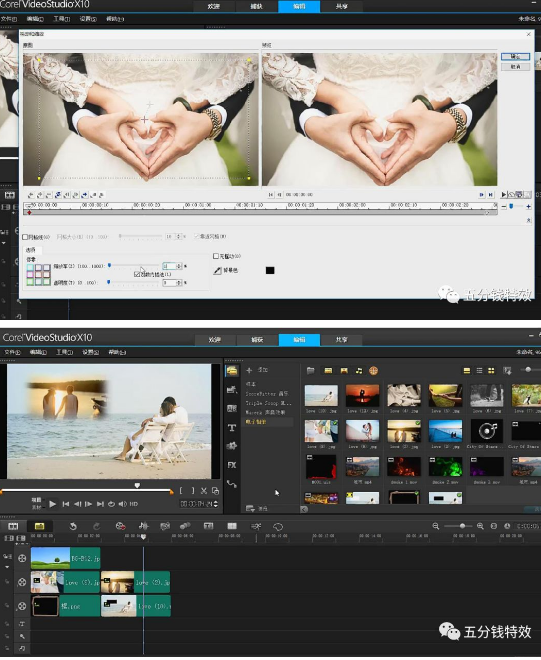The image size is (541, 660).
Task: Open the Instant Project templates panel
Action: [x=232, y=390]
